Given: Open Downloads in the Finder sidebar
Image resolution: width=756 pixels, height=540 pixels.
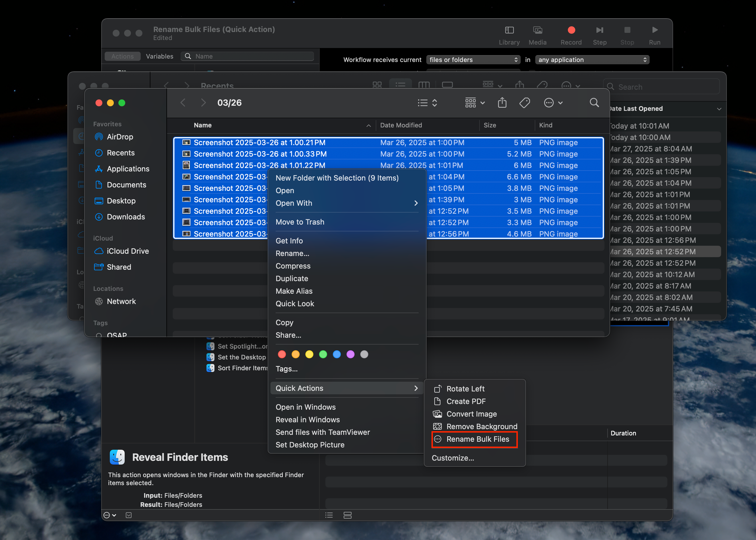Looking at the screenshot, I should (x=120, y=217).
